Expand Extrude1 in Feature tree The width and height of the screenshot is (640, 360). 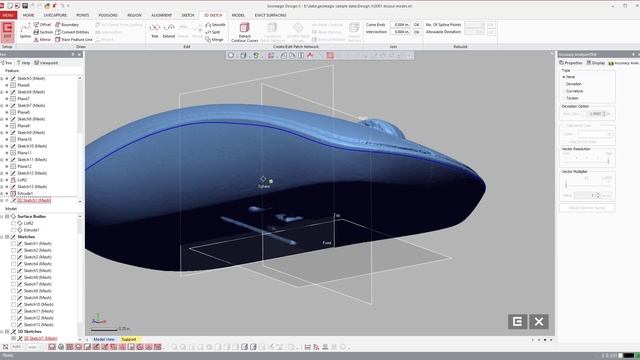coord(2,193)
